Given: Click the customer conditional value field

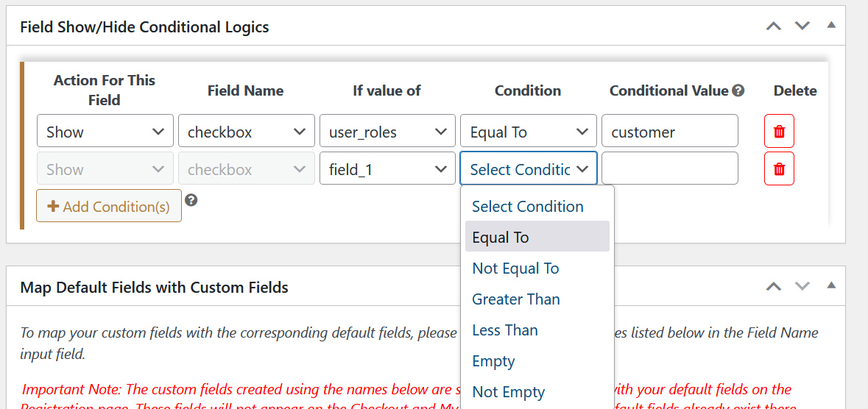Looking at the screenshot, I should click(x=669, y=132).
